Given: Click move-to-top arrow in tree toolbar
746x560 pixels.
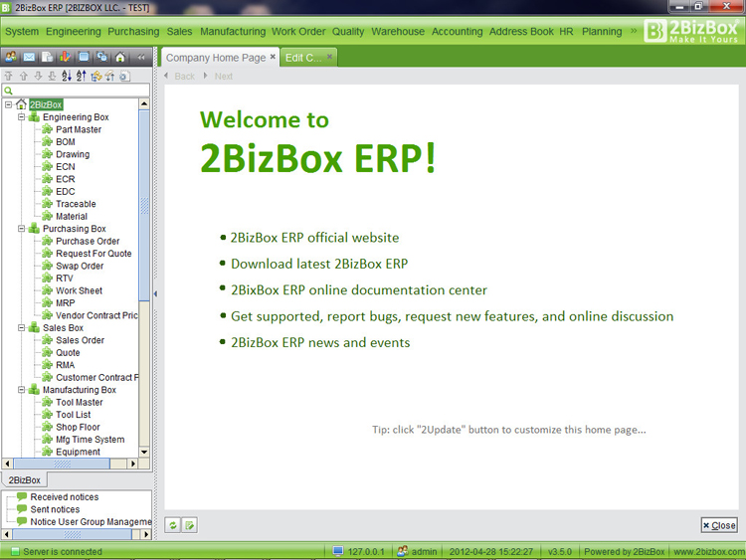Looking at the screenshot, I should (9, 76).
